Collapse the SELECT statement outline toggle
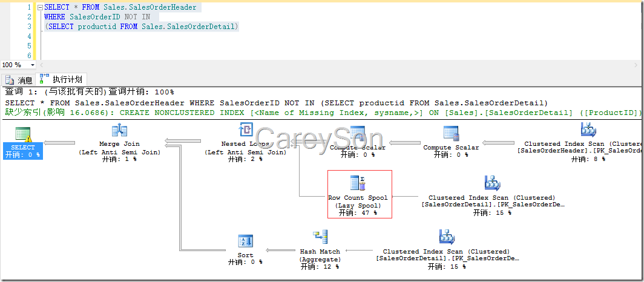The image size is (644, 282). [x=40, y=7]
